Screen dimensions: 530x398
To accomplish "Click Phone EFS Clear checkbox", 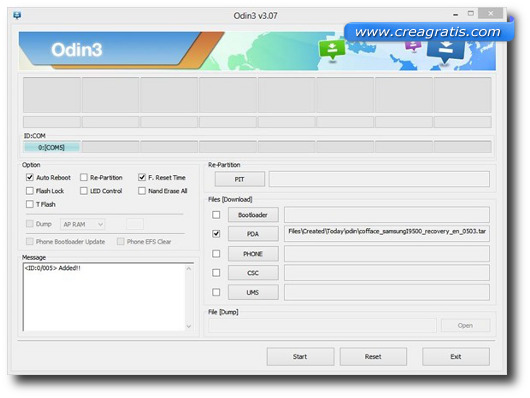I will [x=120, y=241].
